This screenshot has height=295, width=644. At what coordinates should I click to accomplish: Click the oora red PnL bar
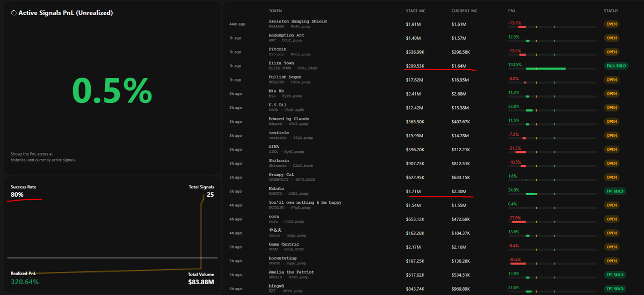coord(519,222)
